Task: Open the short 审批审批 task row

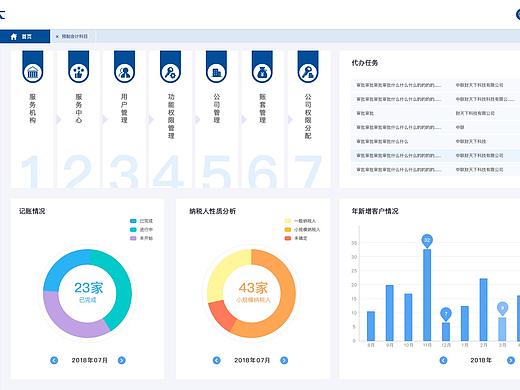Action: click(x=436, y=113)
